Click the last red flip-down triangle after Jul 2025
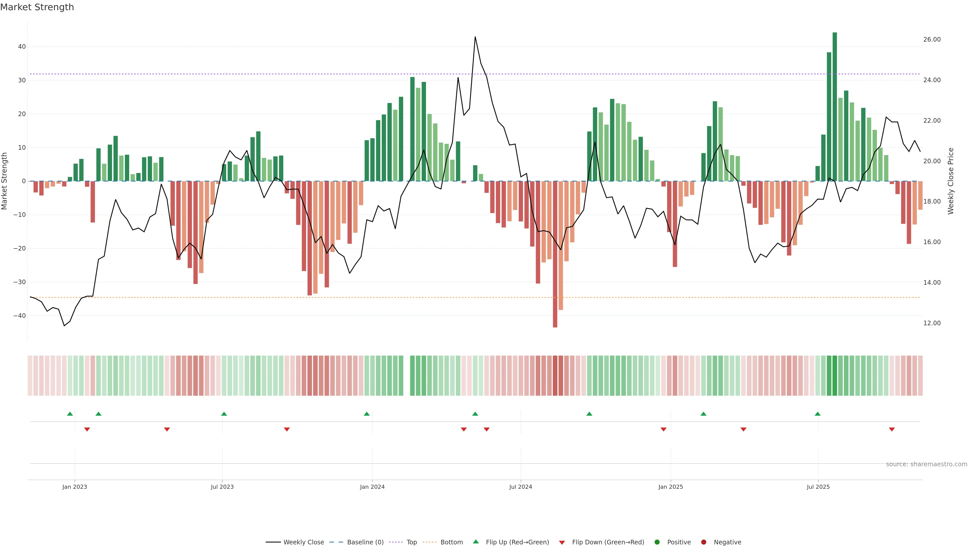Viewport: 980px width, 551px height. 892,429
